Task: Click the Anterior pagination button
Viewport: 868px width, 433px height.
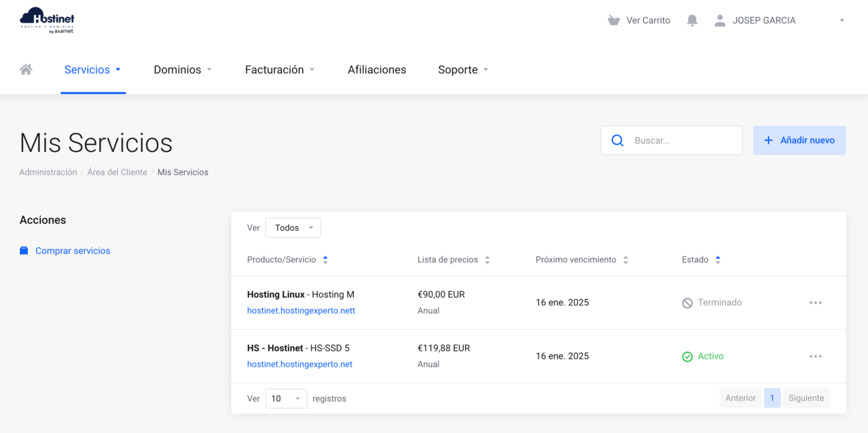Action: click(x=741, y=398)
